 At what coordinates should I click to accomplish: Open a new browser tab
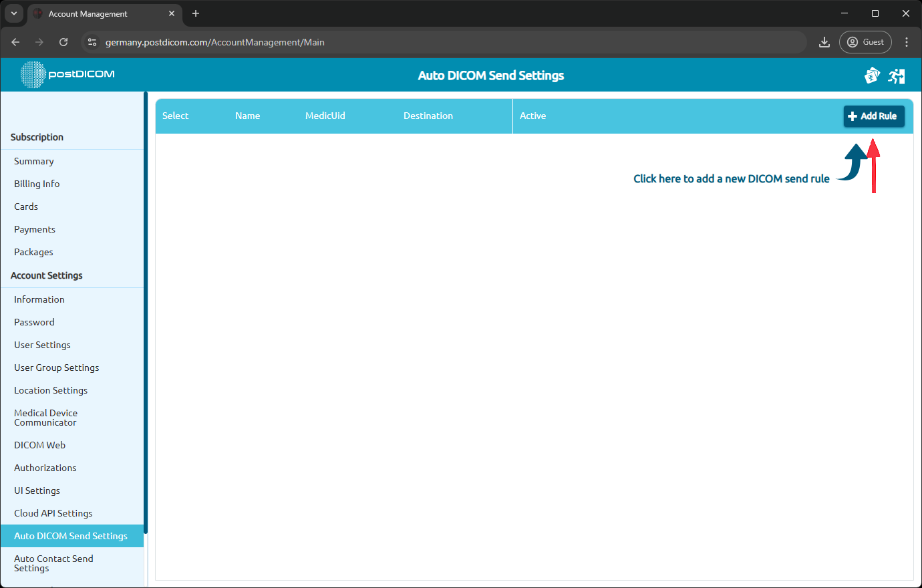195,13
